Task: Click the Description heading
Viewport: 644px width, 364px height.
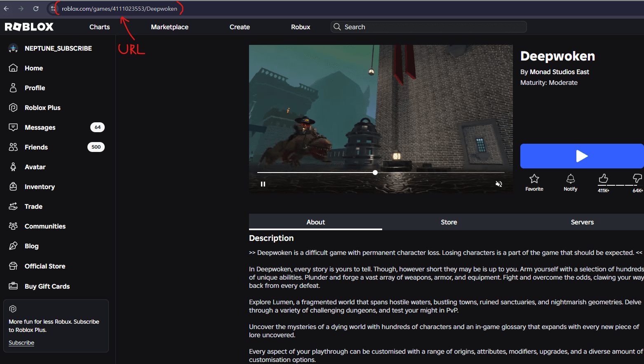Action: click(x=271, y=238)
